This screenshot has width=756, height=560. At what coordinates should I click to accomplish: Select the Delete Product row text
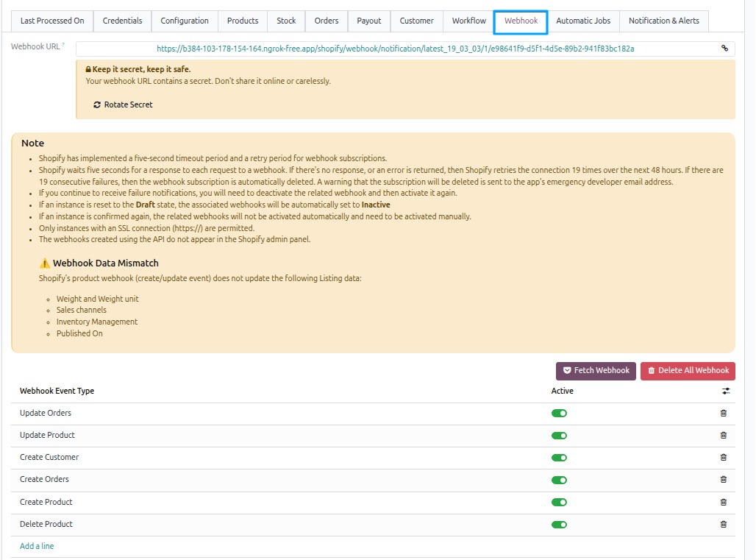pyautogui.click(x=46, y=524)
